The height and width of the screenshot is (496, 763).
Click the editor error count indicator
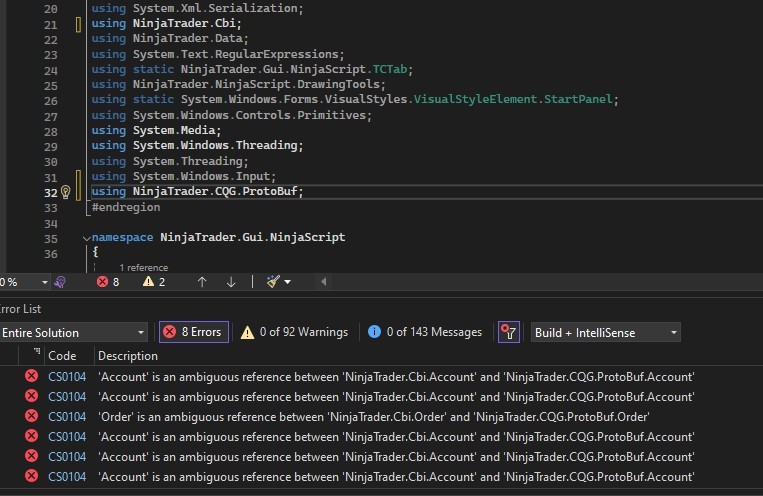pos(108,282)
